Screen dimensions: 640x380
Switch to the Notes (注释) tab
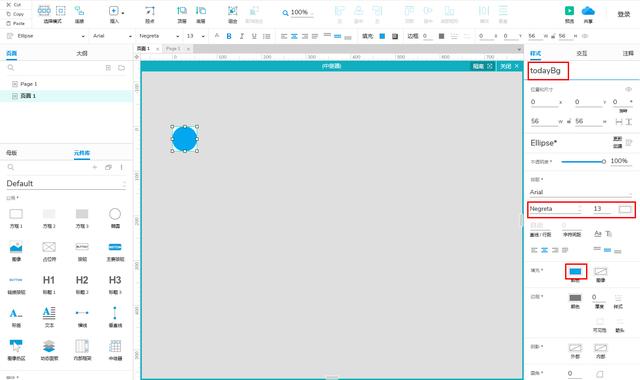pyautogui.click(x=628, y=53)
